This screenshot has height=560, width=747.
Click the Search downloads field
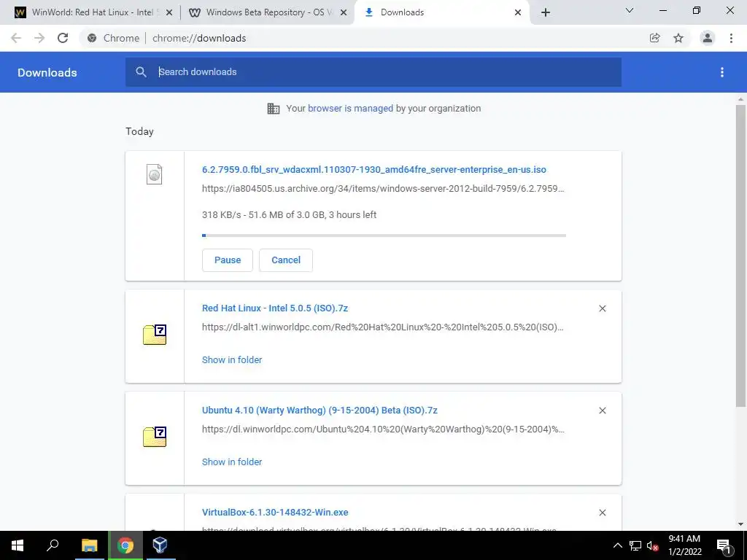pyautogui.click(x=373, y=72)
